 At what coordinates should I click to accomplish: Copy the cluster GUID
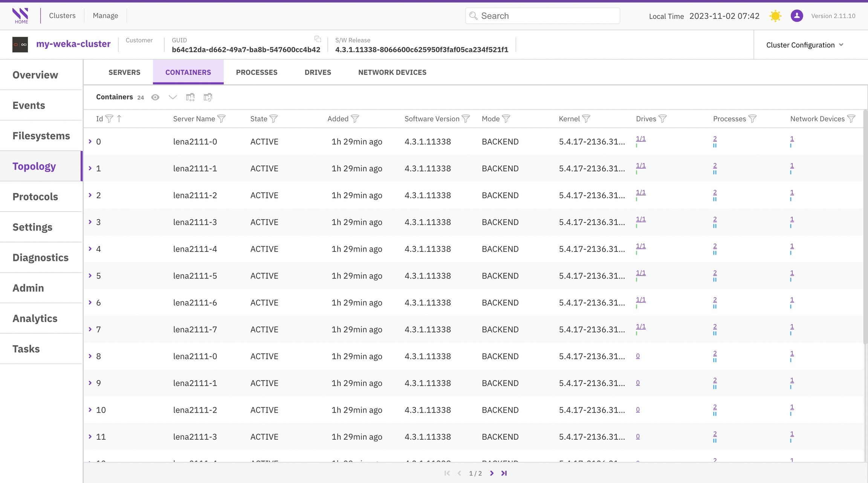[318, 39]
